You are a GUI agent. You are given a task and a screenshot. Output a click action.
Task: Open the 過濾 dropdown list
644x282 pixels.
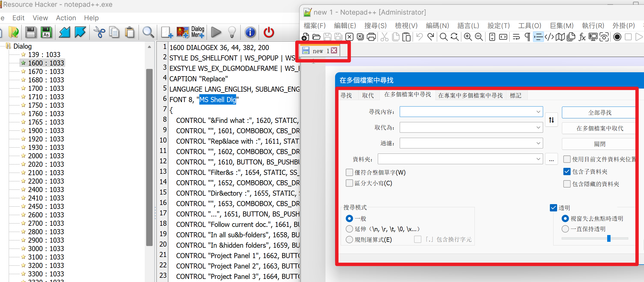coord(539,143)
